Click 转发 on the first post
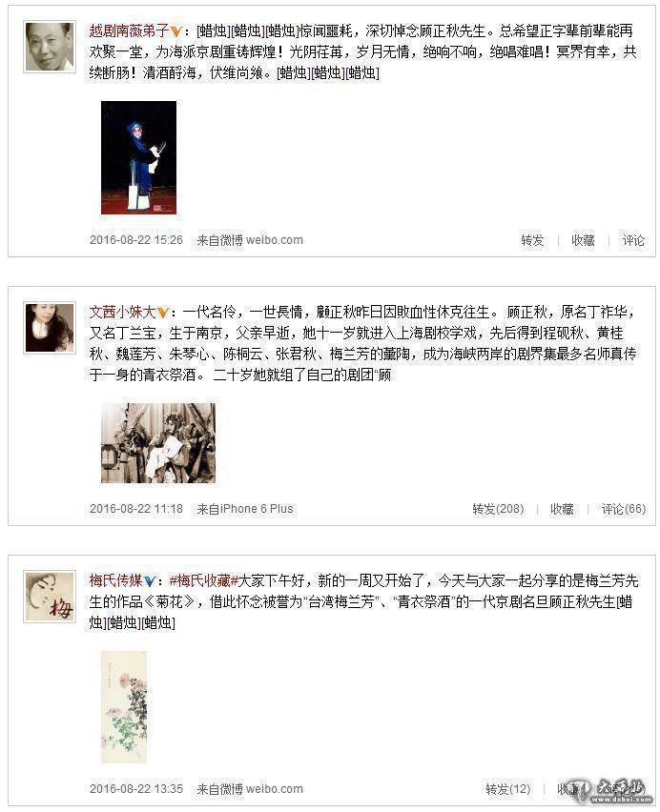The width and height of the screenshot is (660, 812). [532, 240]
